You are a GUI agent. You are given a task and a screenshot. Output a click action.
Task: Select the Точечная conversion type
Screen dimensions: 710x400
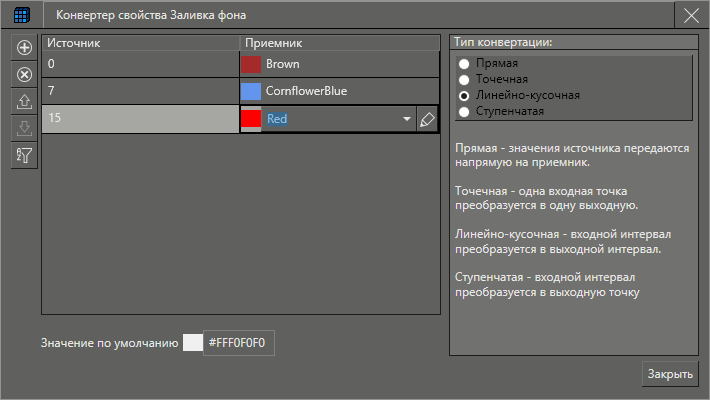pos(464,80)
